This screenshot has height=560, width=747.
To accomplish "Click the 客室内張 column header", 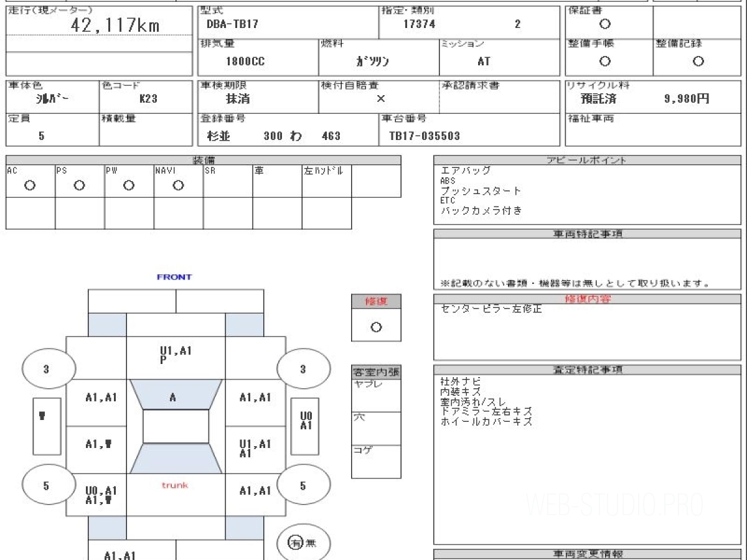I will tap(376, 373).
